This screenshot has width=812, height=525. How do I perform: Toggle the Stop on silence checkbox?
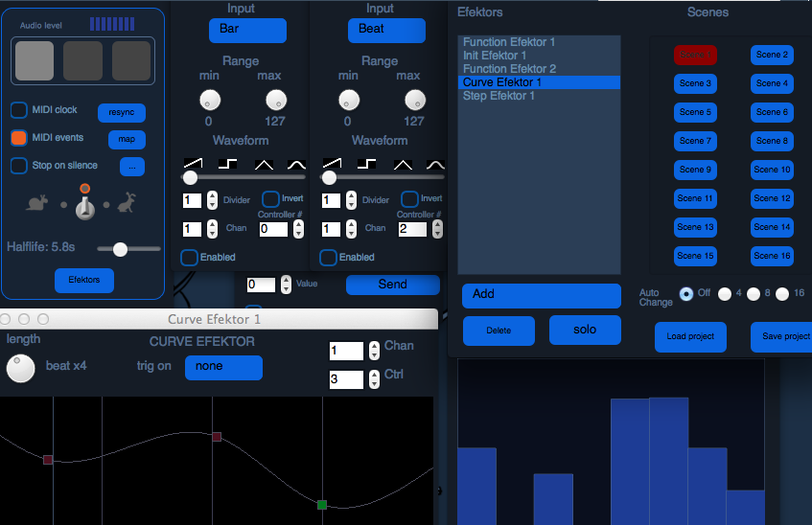click(x=19, y=166)
